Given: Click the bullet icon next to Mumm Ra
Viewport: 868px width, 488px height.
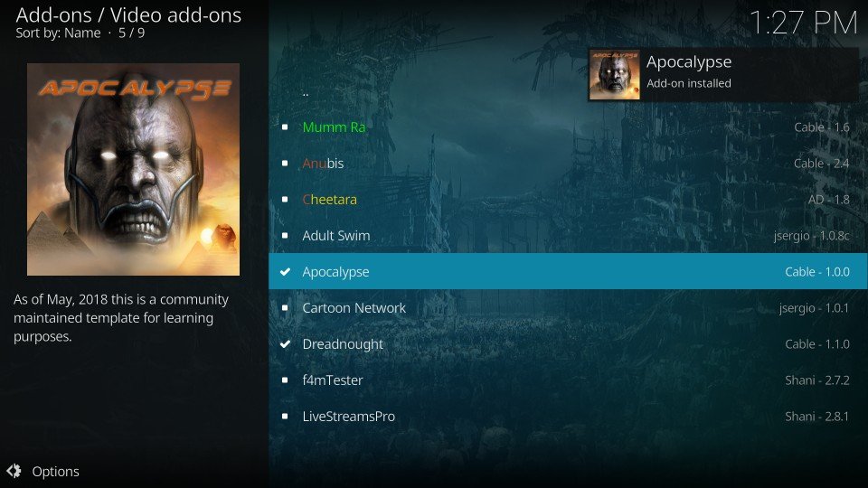Looking at the screenshot, I should pyautogui.click(x=285, y=127).
